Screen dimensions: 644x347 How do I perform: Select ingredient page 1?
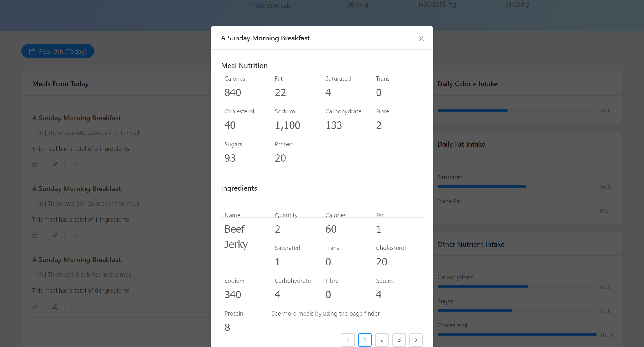click(x=365, y=340)
